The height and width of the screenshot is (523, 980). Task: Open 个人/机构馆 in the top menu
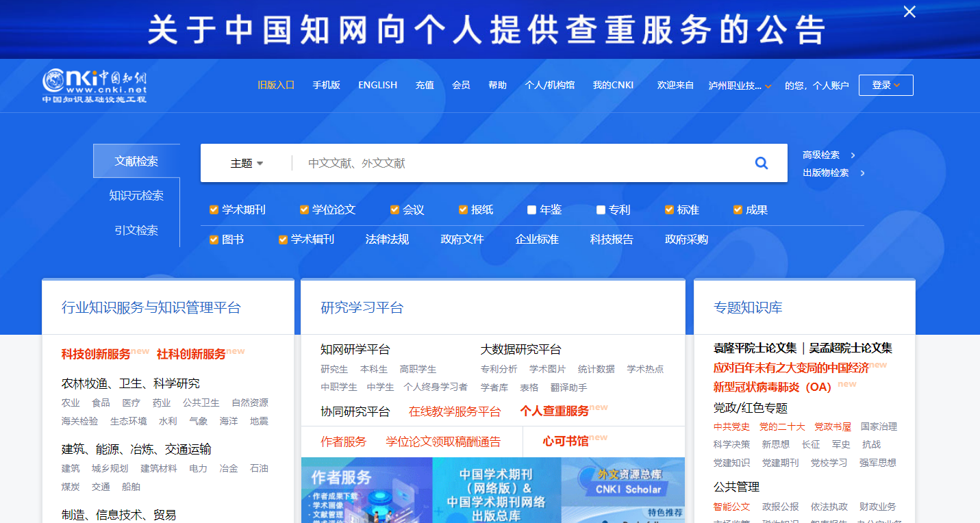(549, 85)
